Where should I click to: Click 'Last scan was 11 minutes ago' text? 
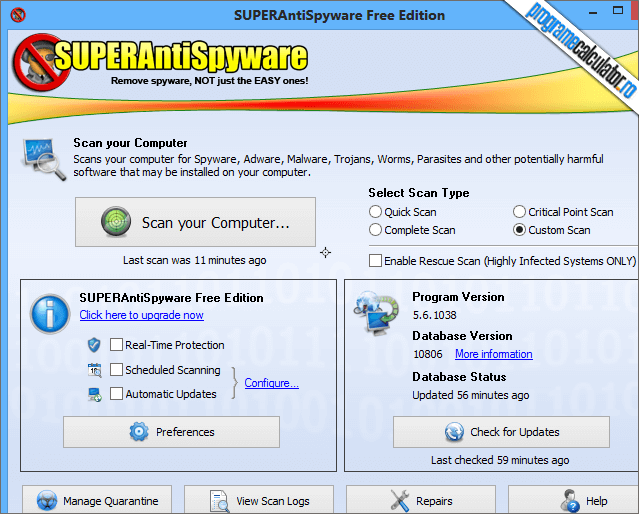pyautogui.click(x=195, y=260)
